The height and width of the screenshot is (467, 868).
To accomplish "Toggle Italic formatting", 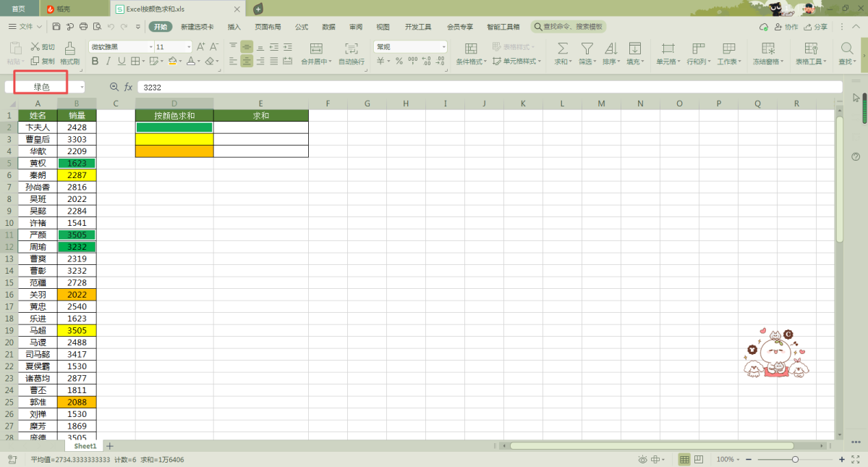I will pos(108,62).
